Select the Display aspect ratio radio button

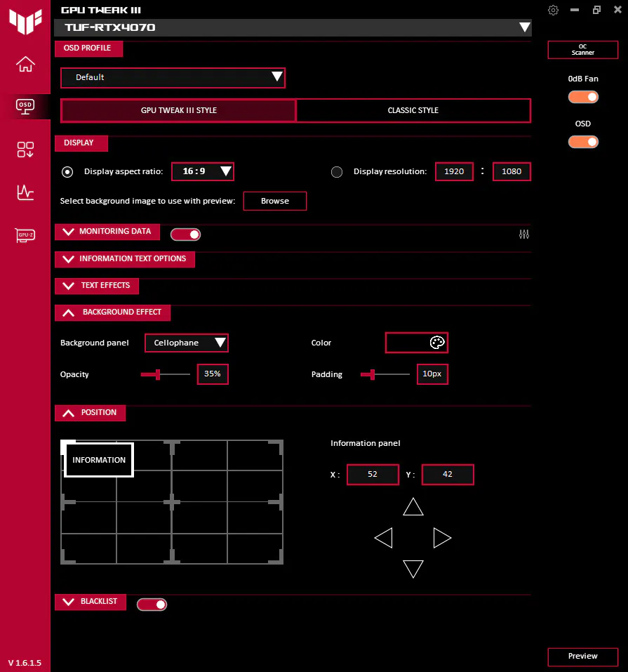pos(67,172)
